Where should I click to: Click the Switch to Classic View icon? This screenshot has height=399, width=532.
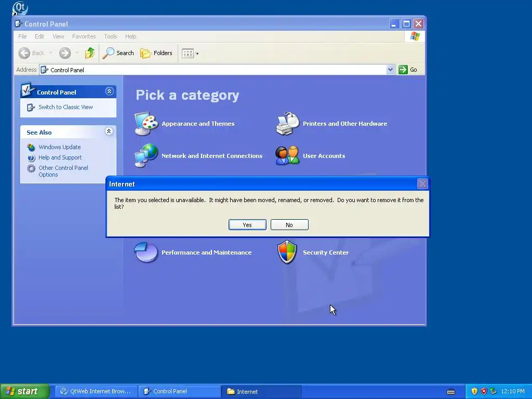31,107
